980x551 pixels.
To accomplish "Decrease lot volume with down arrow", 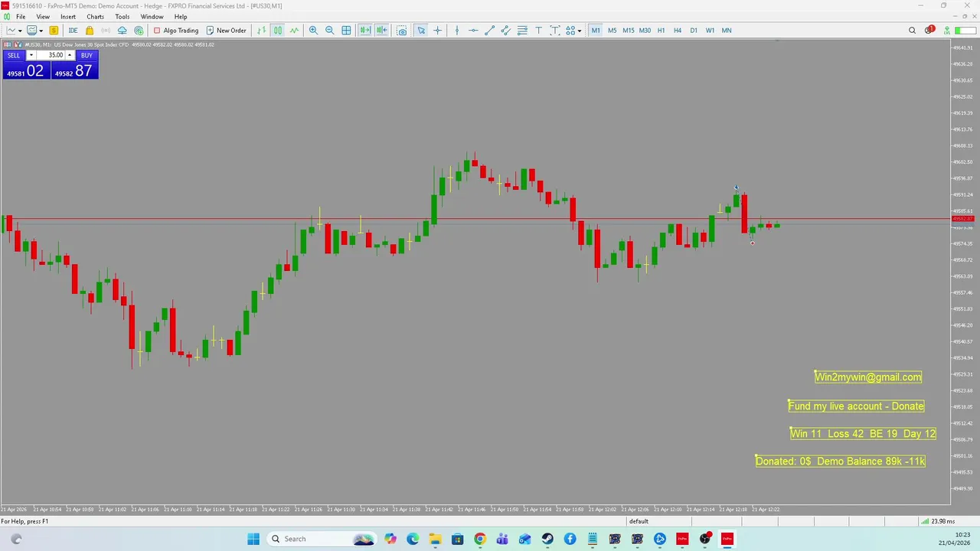I will tap(31, 55).
